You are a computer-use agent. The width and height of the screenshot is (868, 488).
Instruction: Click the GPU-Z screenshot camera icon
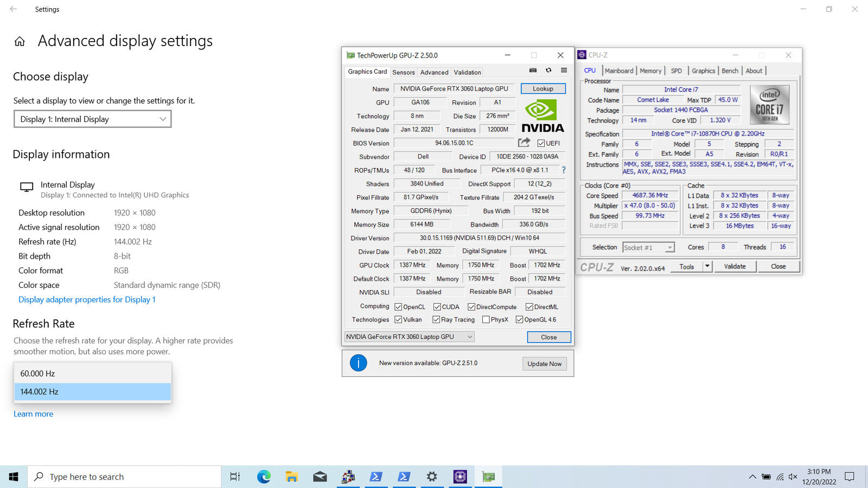point(533,70)
